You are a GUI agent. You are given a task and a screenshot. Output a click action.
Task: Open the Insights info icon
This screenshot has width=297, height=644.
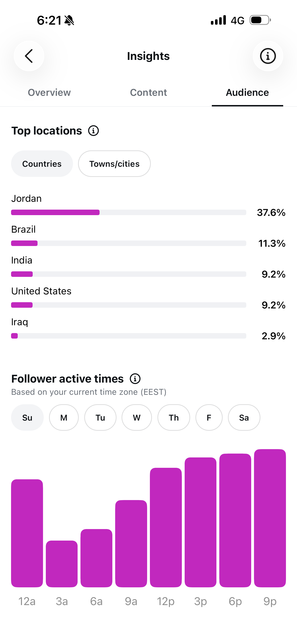(x=268, y=56)
